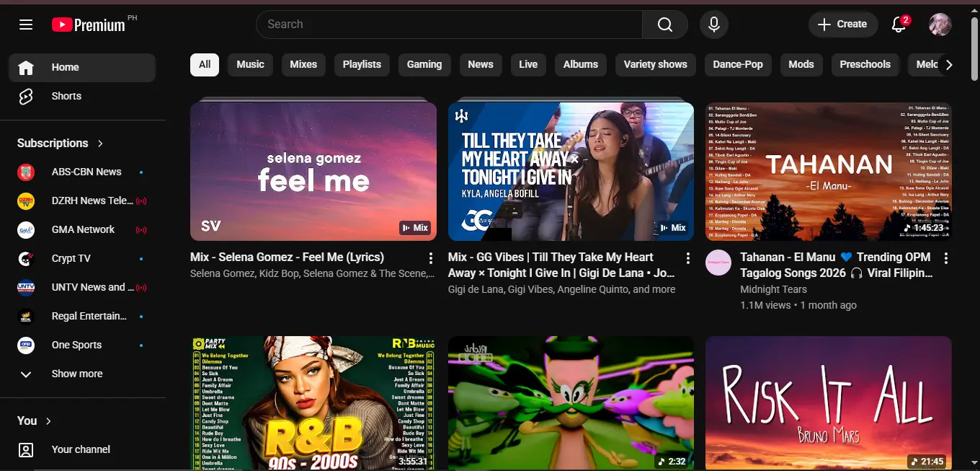Open Shorts from the sidebar
Viewport: 980px width, 471px height.
tap(82, 96)
